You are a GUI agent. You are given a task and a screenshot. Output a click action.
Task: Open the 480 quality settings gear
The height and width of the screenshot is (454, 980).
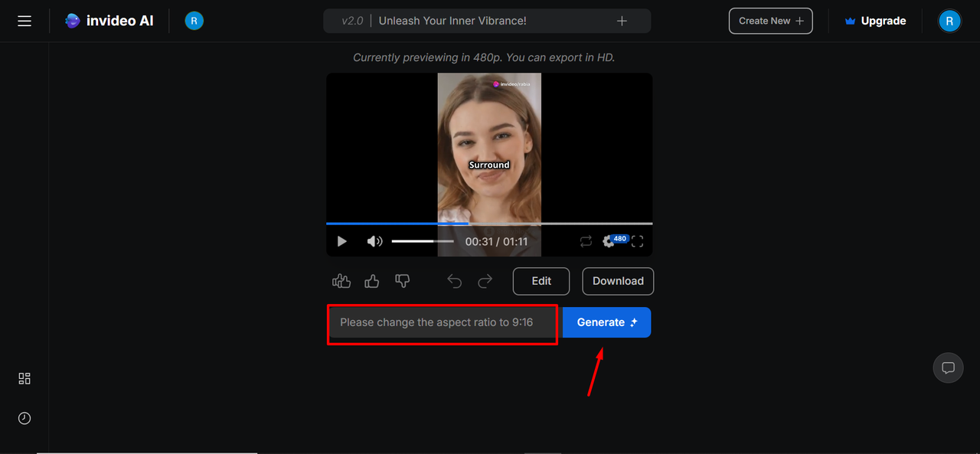pyautogui.click(x=614, y=240)
